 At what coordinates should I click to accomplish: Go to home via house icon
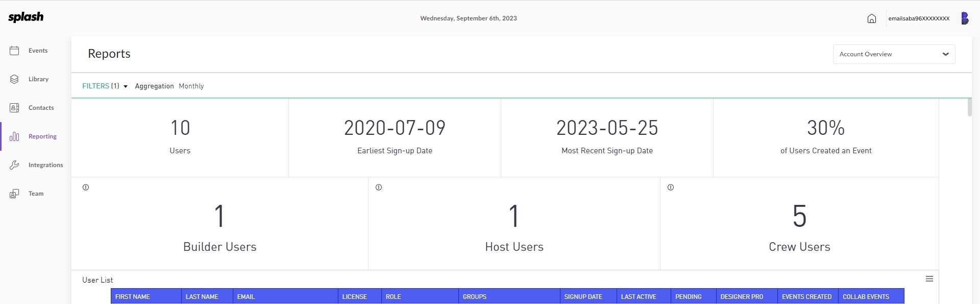click(x=872, y=18)
